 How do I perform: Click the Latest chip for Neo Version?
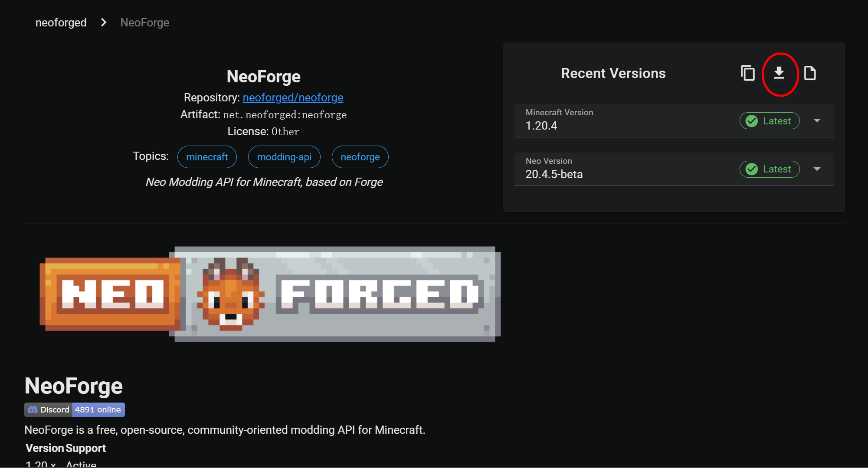[x=770, y=169]
